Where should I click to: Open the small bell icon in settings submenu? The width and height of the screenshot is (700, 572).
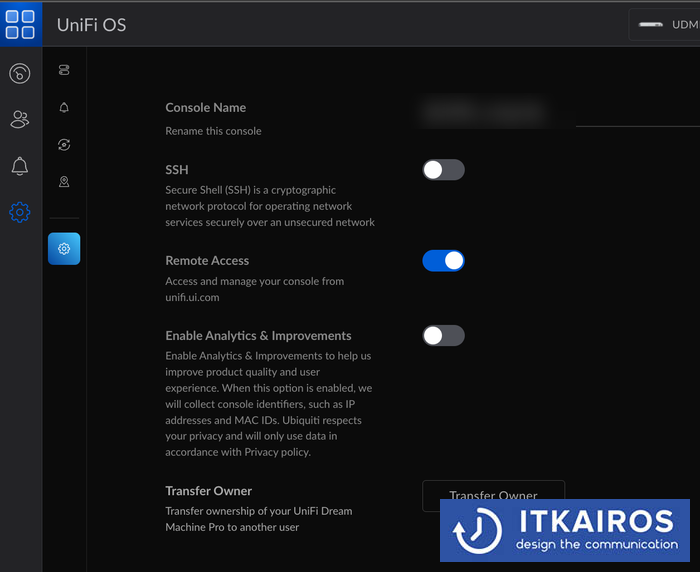coord(64,108)
